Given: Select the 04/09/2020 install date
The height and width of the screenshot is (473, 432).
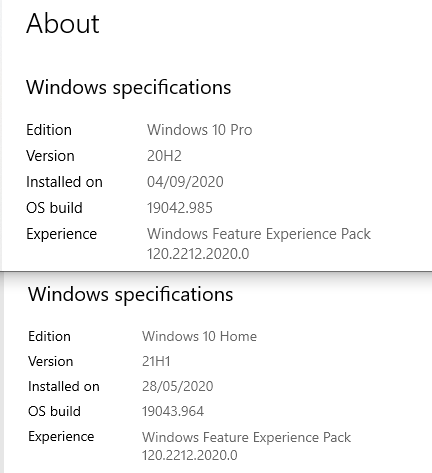Looking at the screenshot, I should click(185, 182).
